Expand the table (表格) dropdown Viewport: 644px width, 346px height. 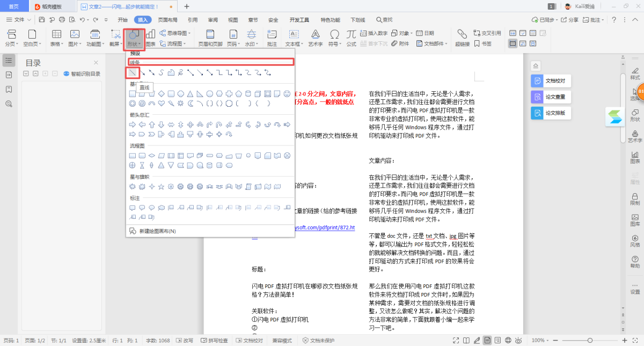56,44
